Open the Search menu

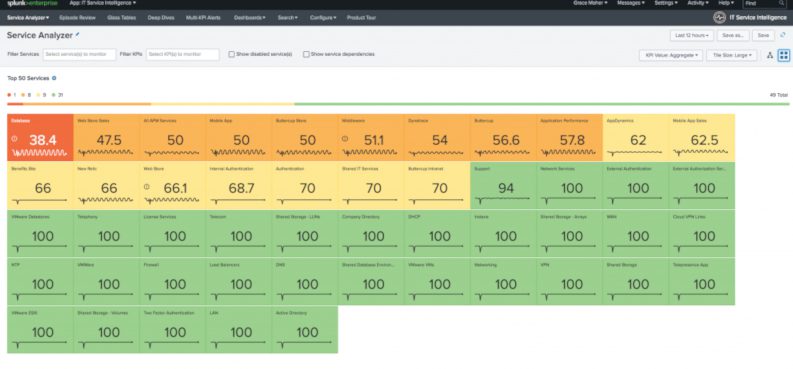point(288,18)
